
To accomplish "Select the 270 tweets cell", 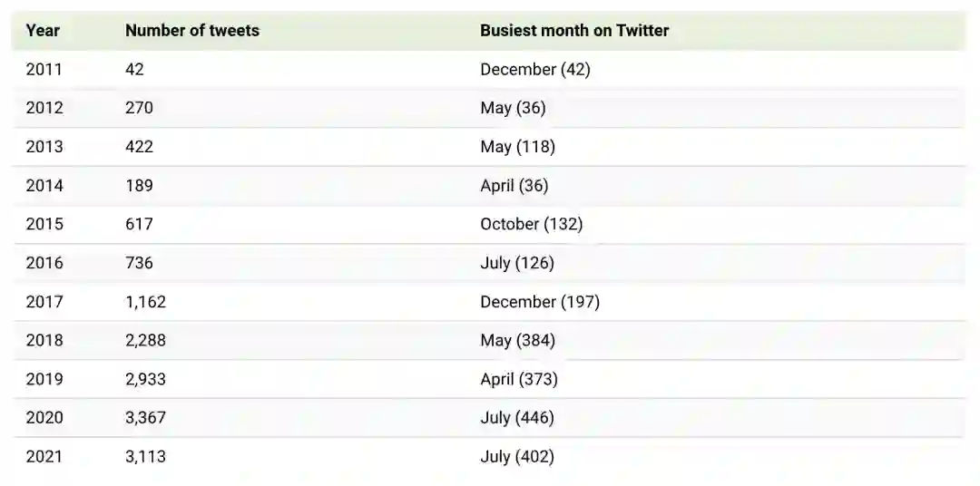I will [139, 108].
